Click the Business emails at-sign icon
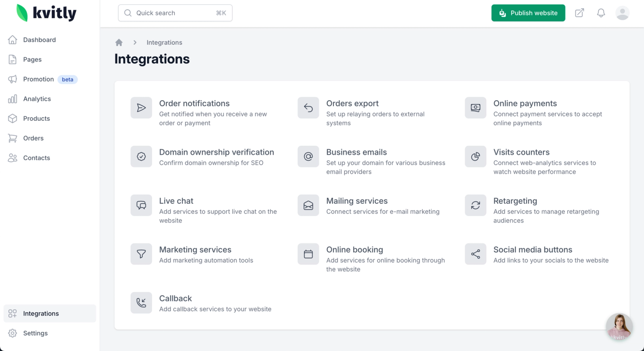This screenshot has height=351, width=644. pos(308,156)
